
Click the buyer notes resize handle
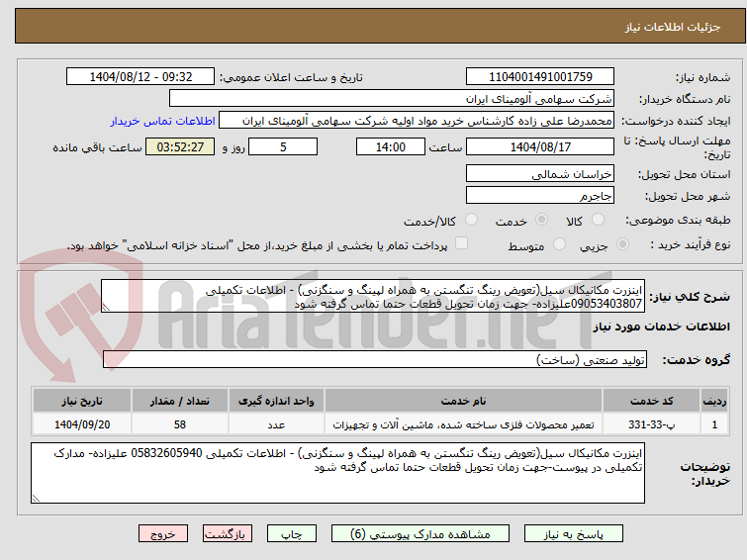pyautogui.click(x=36, y=499)
